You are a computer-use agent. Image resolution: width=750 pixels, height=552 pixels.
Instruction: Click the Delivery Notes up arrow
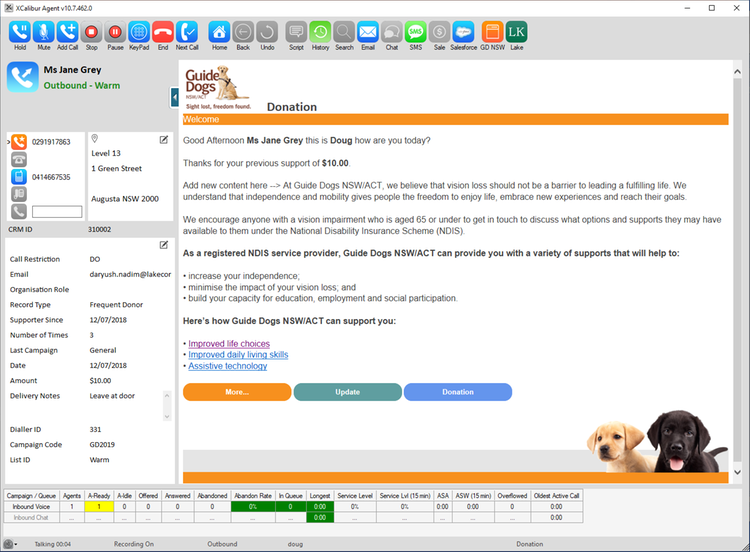(167, 396)
